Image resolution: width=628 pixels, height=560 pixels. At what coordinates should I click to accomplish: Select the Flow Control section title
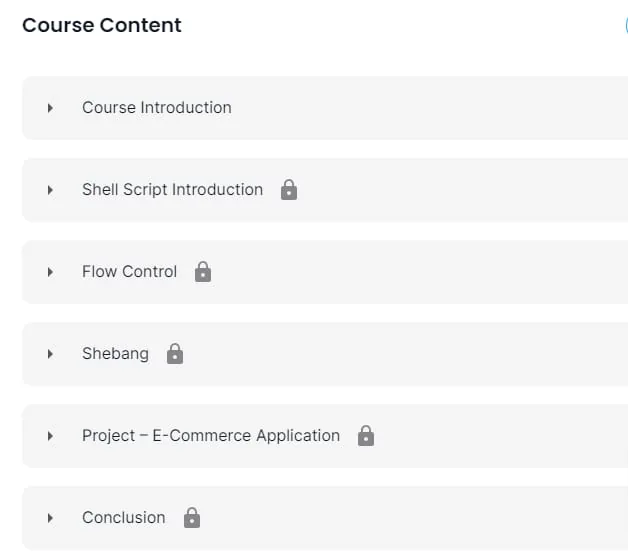pyautogui.click(x=129, y=272)
